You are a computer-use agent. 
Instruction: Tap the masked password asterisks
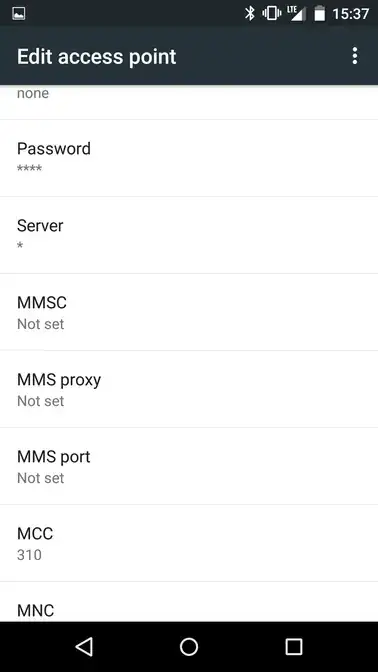(x=29, y=168)
